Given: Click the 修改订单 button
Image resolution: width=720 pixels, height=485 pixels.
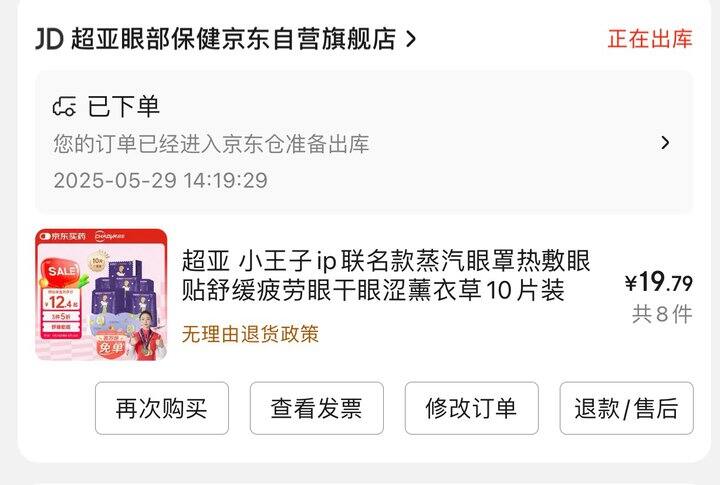Looking at the screenshot, I should [472, 408].
